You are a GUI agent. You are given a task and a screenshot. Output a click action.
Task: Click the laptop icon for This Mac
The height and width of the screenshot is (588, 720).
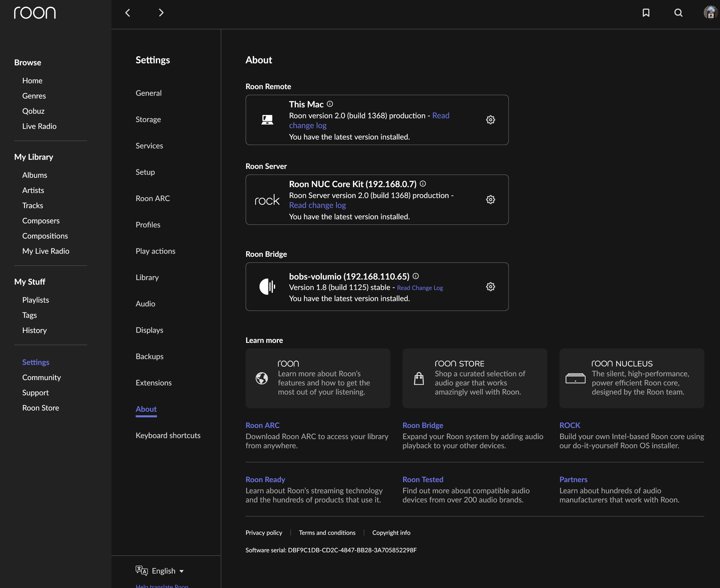(267, 120)
